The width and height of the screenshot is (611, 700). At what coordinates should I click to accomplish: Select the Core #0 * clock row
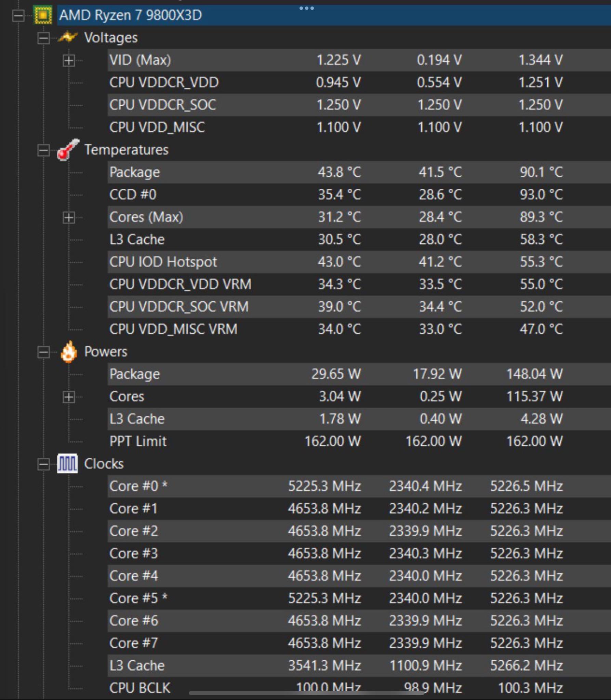(x=359, y=486)
